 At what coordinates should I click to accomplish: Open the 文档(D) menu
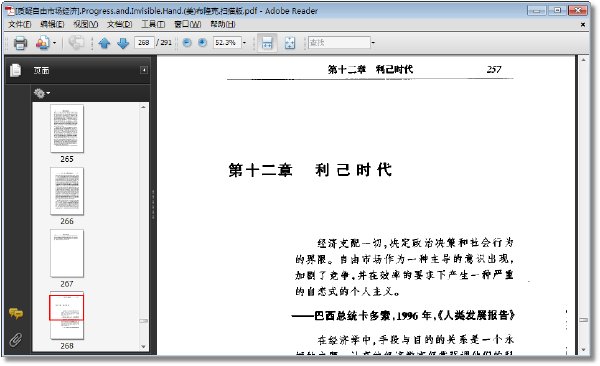pos(119,24)
